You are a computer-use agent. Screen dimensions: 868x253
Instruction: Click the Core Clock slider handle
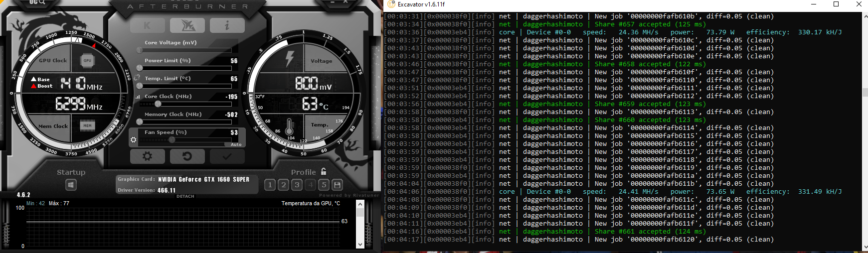pyautogui.click(x=158, y=104)
